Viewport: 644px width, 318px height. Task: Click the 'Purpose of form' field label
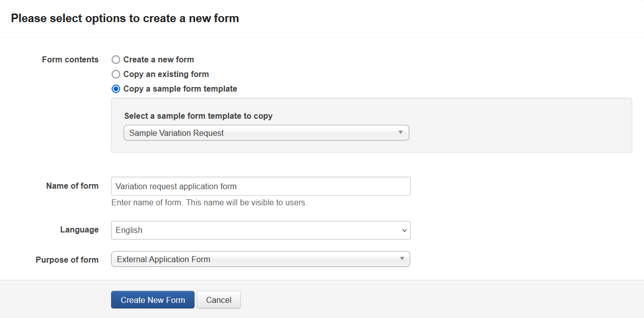click(67, 260)
